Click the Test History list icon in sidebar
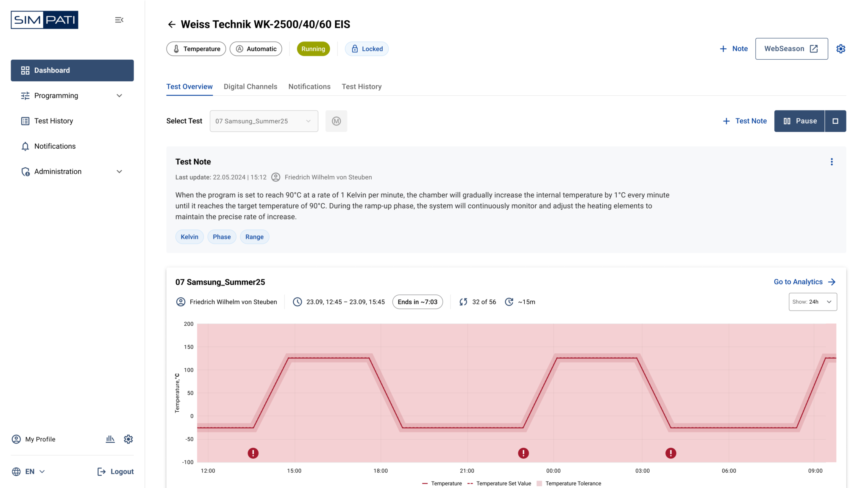Screen dimensions: 868x488 coord(25,121)
